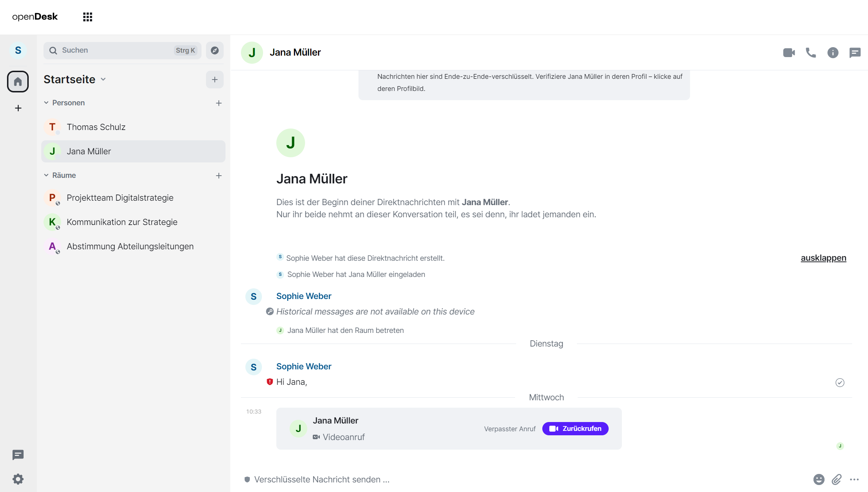Collapse the Personen section
The width and height of the screenshot is (868, 492).
[x=46, y=103]
